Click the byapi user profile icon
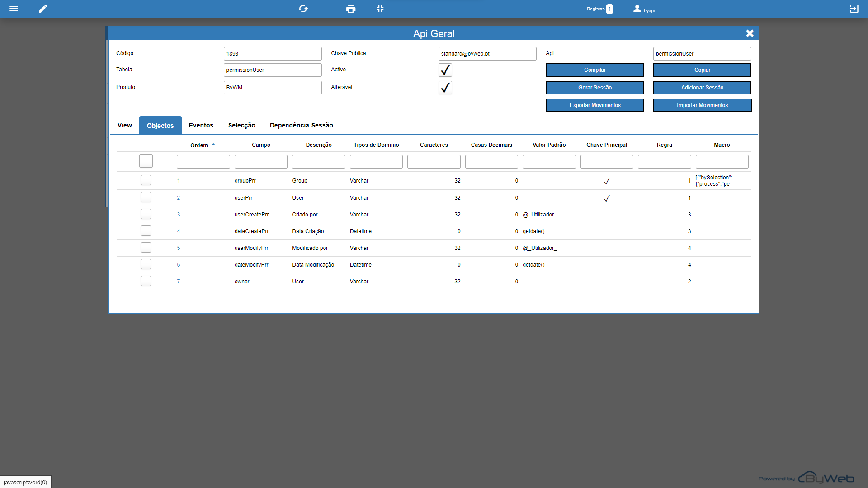868x488 pixels. coord(637,9)
